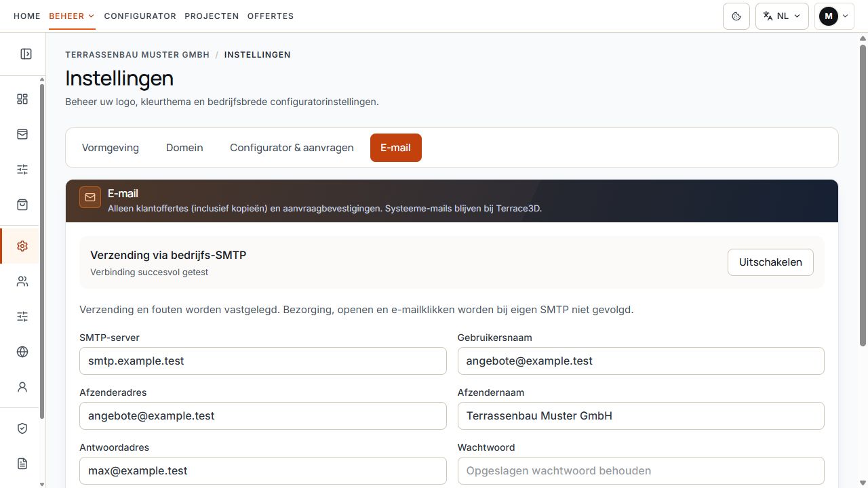Click the Uitschakelen button
Screen dimensions: 868x488
tap(770, 262)
